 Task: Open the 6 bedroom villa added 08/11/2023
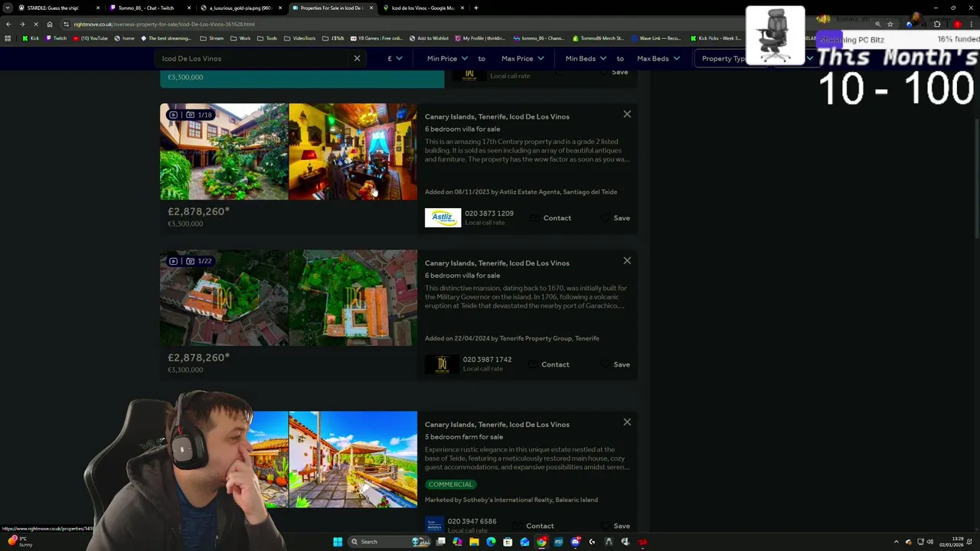(x=462, y=129)
